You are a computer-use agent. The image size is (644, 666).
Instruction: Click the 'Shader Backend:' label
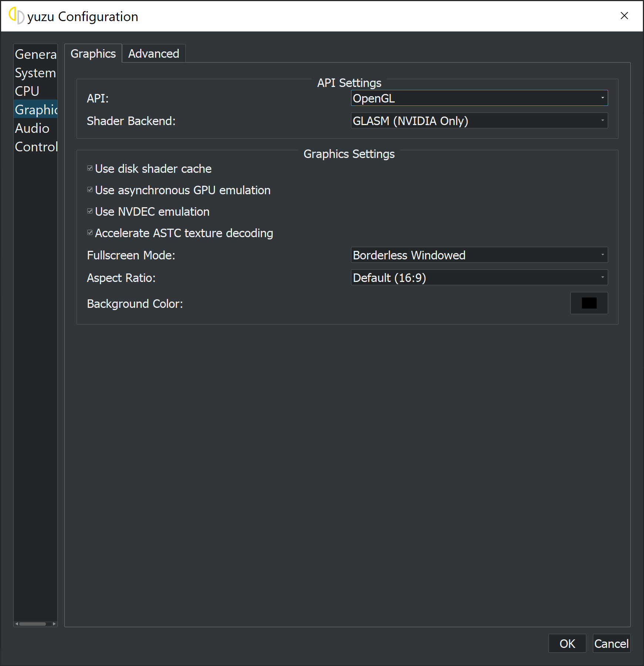[x=131, y=121]
